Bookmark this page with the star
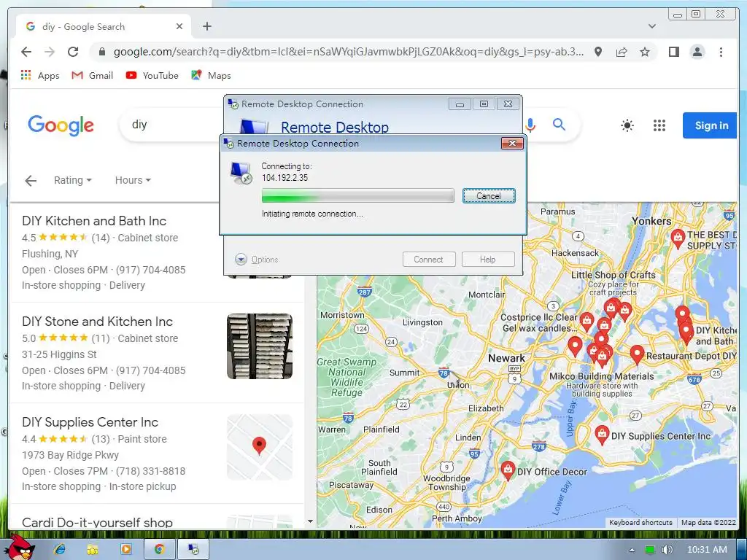This screenshot has width=747, height=560. click(x=645, y=52)
